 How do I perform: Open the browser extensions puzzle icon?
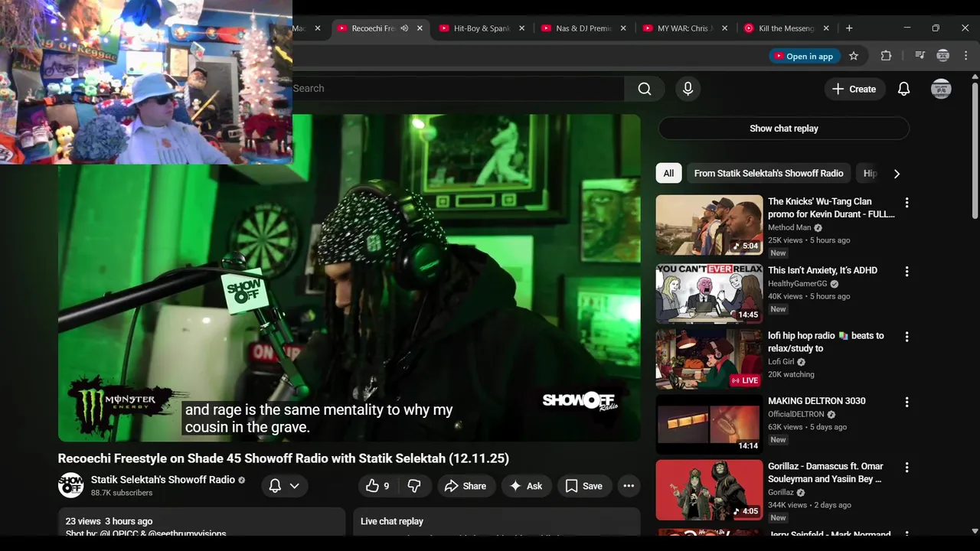pos(886,56)
